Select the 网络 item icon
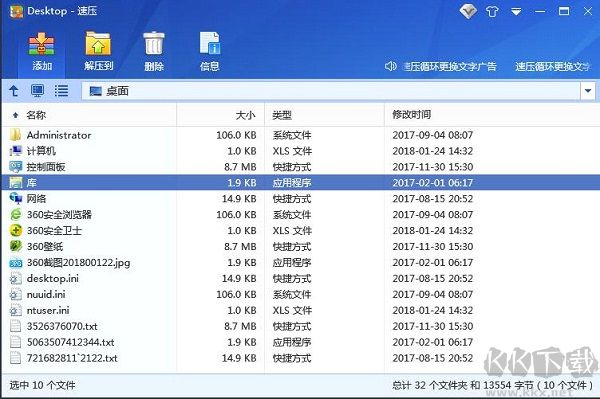The image size is (600, 399). 15,199
